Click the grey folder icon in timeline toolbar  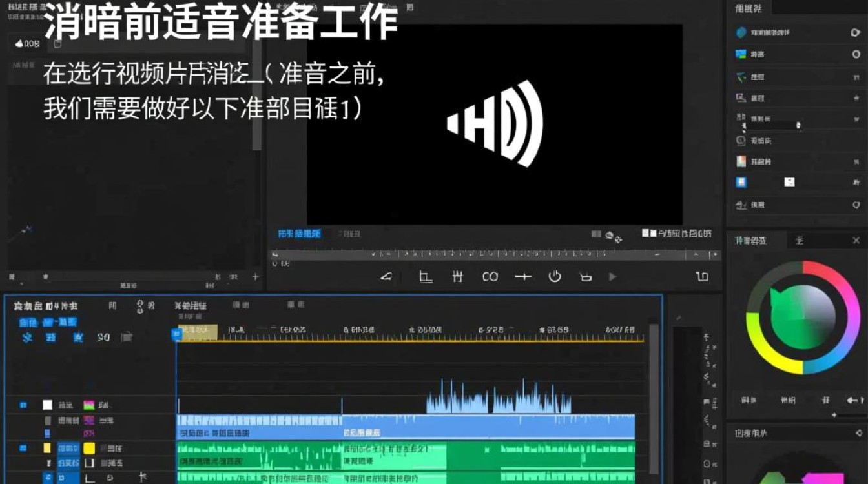pyautogui.click(x=127, y=336)
